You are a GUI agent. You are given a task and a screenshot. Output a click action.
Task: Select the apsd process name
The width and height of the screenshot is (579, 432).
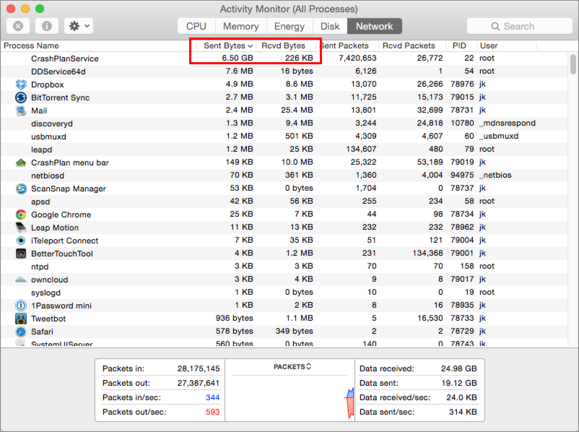click(x=40, y=202)
